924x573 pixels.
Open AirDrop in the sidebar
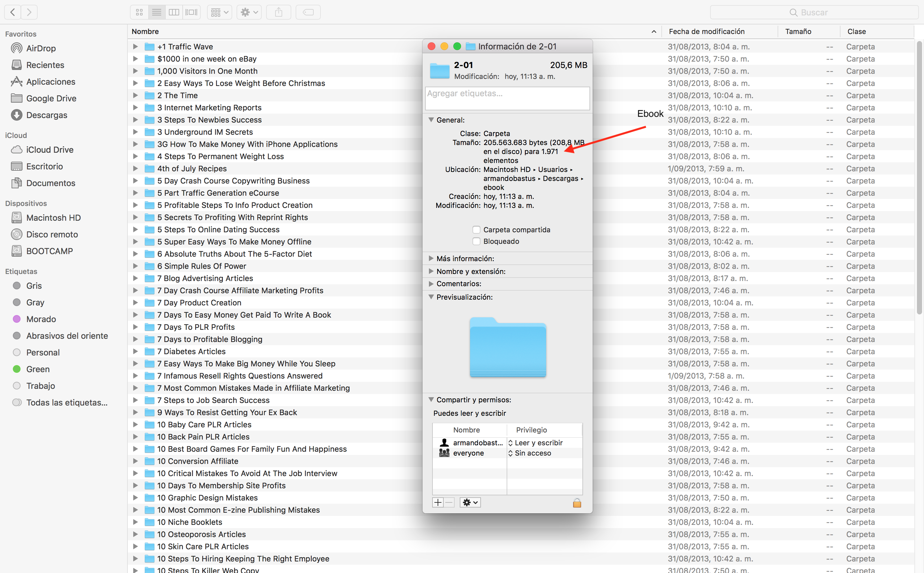41,48
